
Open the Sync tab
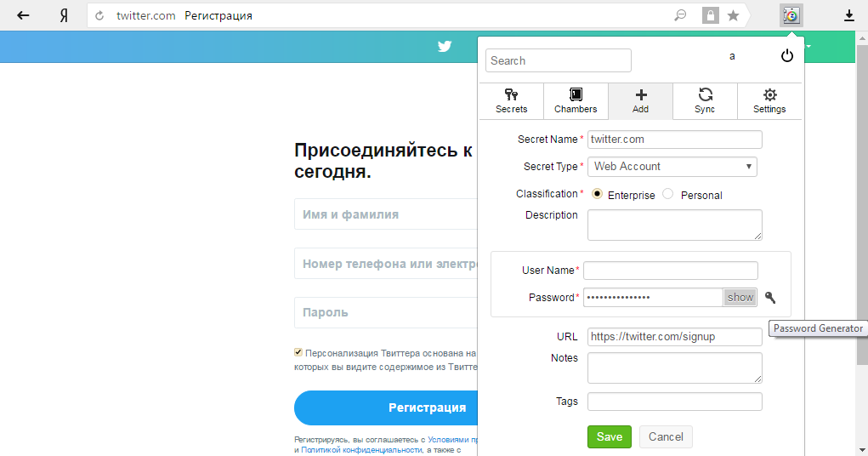tap(705, 101)
